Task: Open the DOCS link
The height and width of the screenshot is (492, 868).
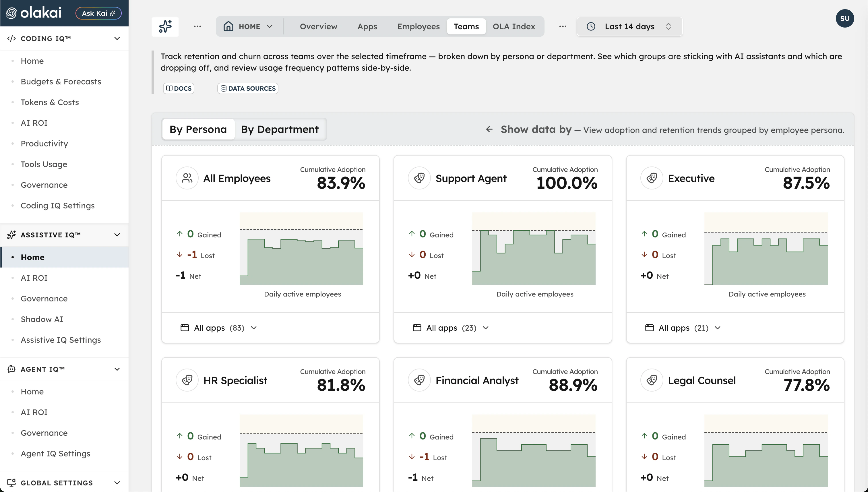Action: [179, 88]
